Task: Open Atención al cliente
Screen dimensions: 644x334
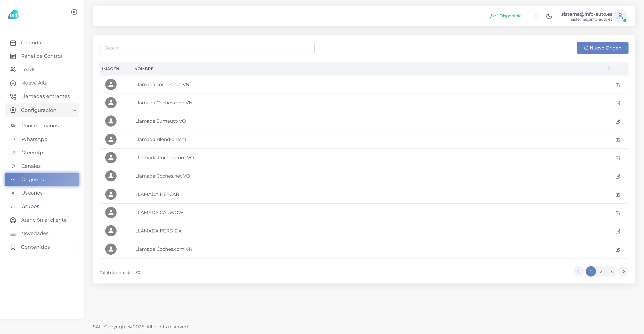Action: tap(42, 220)
